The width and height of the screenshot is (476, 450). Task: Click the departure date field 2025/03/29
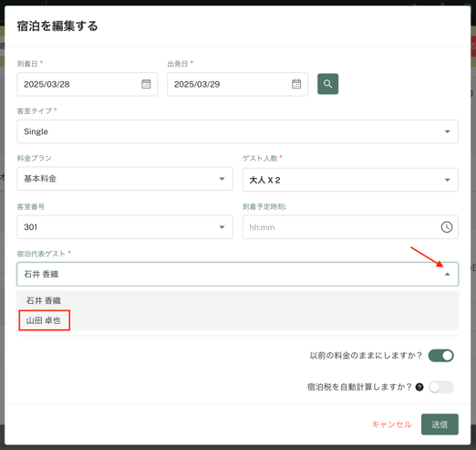(x=237, y=84)
